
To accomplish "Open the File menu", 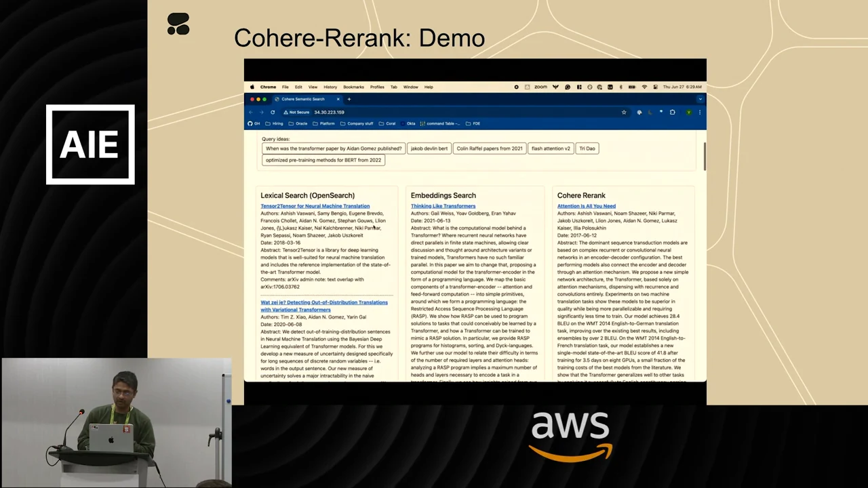I will click(285, 87).
